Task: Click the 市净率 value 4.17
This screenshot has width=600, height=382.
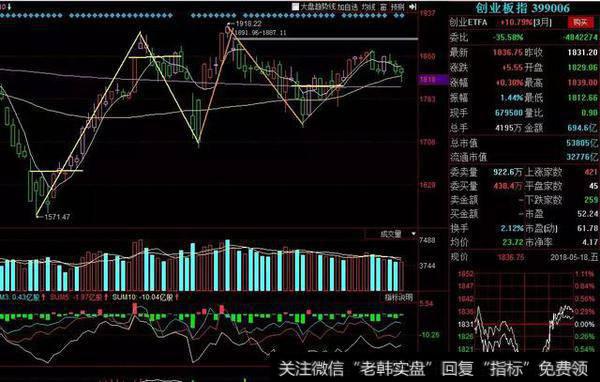Action: pos(590,242)
